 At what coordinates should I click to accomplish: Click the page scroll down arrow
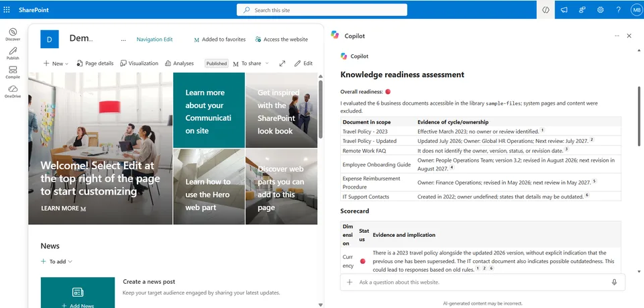321,305
